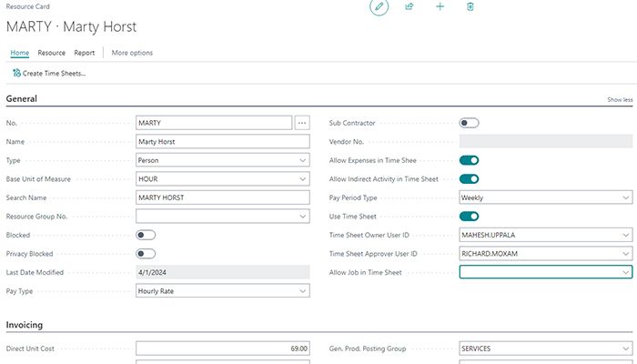Click the Share icon
The height and width of the screenshot is (364, 637).
(x=409, y=7)
